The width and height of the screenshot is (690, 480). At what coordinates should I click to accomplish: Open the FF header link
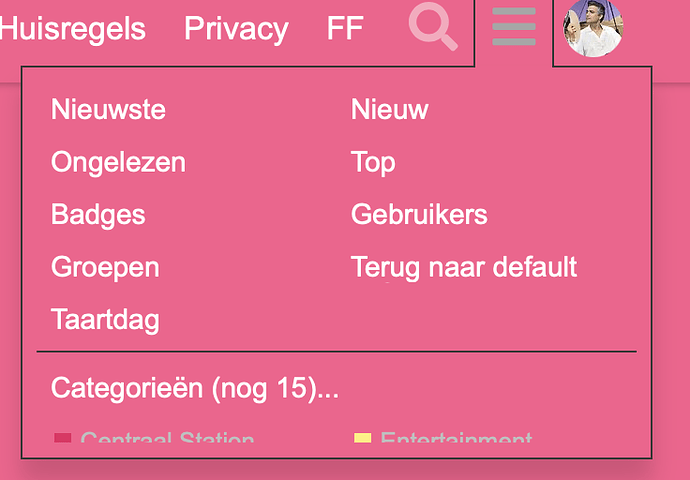point(345,28)
